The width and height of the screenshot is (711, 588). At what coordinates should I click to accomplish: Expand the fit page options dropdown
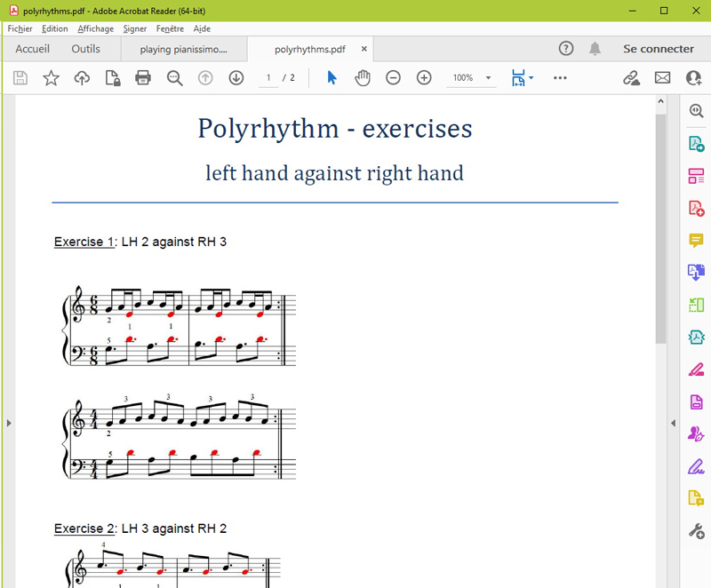point(531,78)
